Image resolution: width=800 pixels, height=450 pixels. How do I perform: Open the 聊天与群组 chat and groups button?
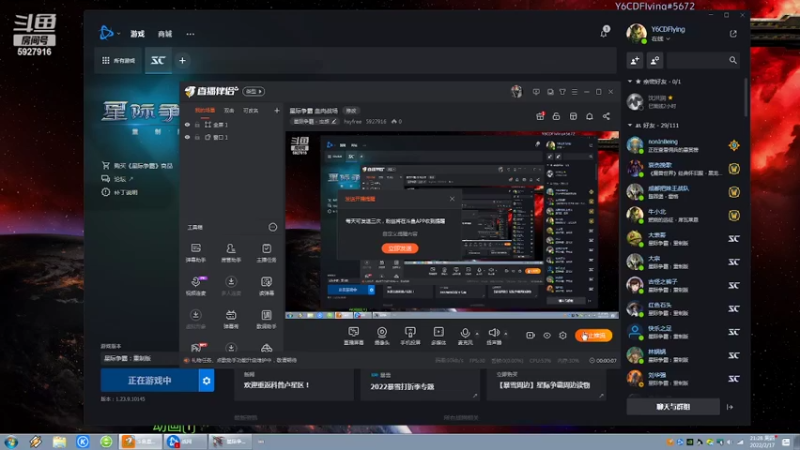pos(673,407)
